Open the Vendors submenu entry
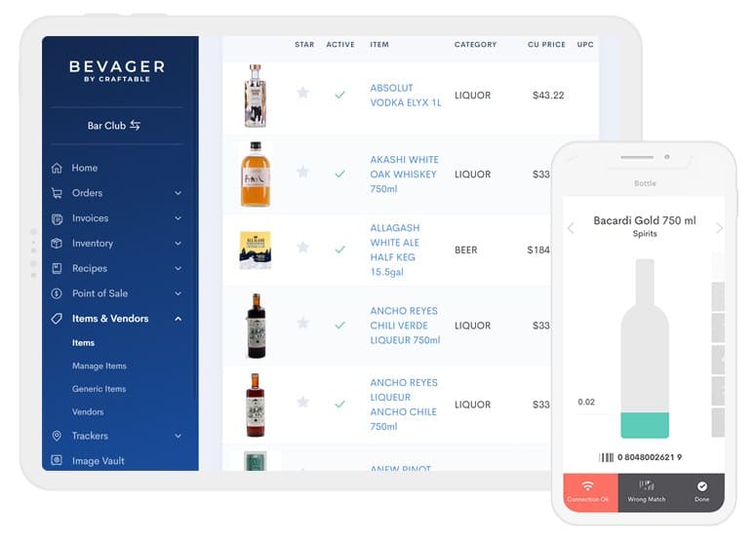This screenshot has height=541, width=756. click(88, 412)
